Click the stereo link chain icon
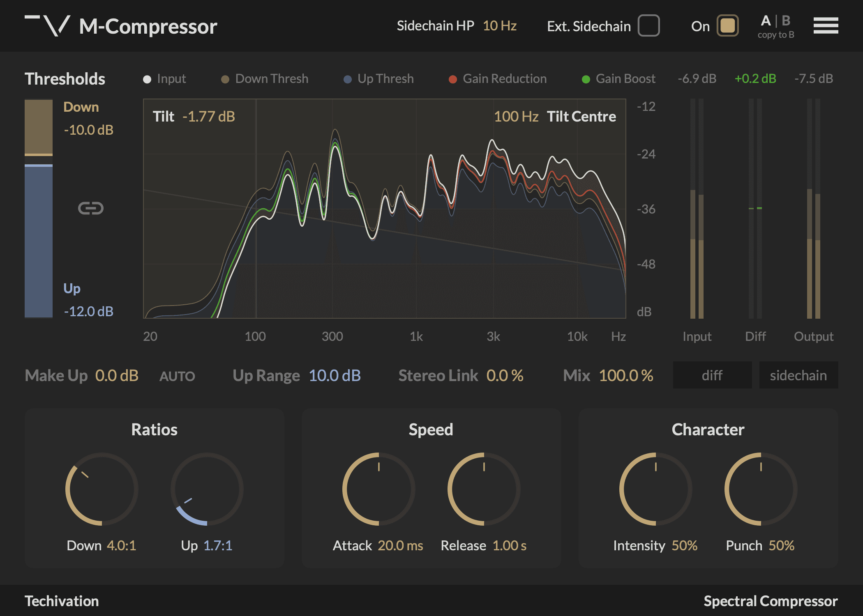 pyautogui.click(x=91, y=208)
